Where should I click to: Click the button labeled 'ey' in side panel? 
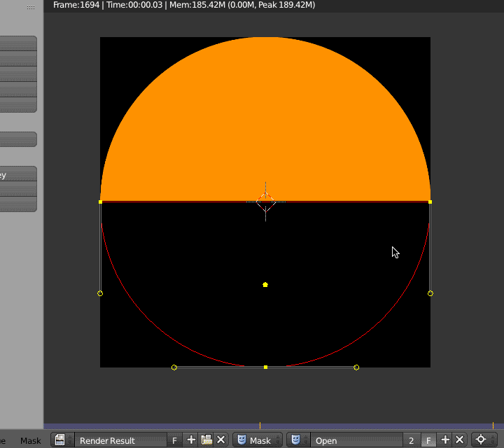(18, 174)
